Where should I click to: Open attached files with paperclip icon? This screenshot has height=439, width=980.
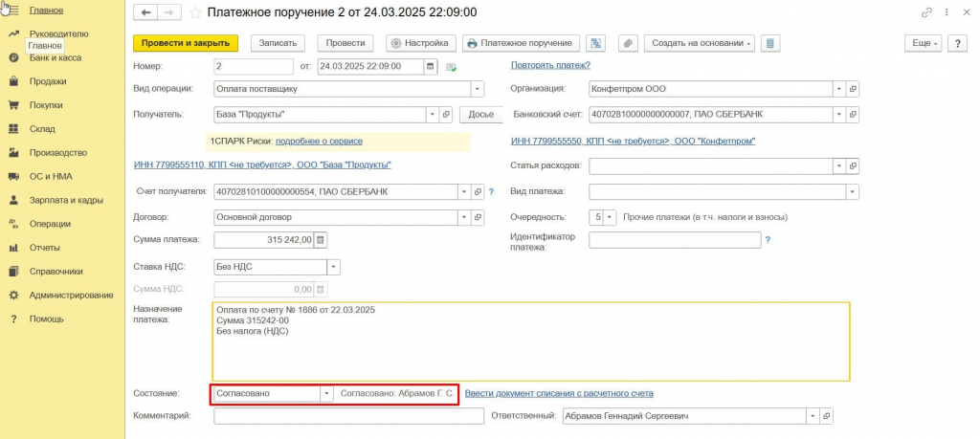coord(628,43)
